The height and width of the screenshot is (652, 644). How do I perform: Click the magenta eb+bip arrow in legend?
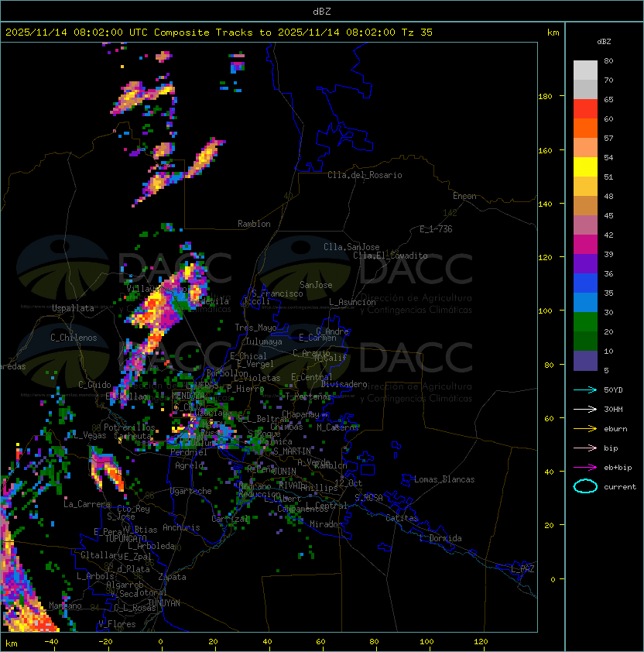pyautogui.click(x=585, y=468)
